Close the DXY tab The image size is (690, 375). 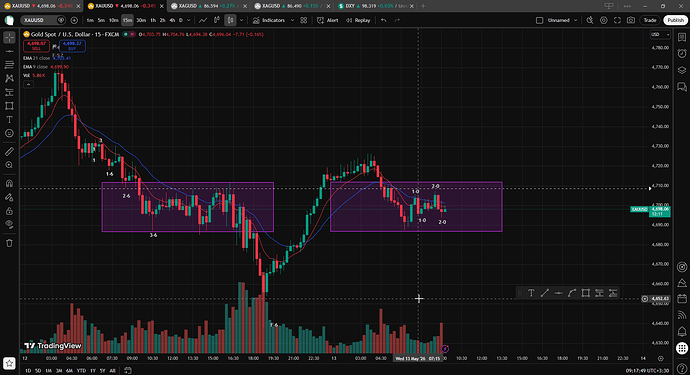[x=411, y=6]
